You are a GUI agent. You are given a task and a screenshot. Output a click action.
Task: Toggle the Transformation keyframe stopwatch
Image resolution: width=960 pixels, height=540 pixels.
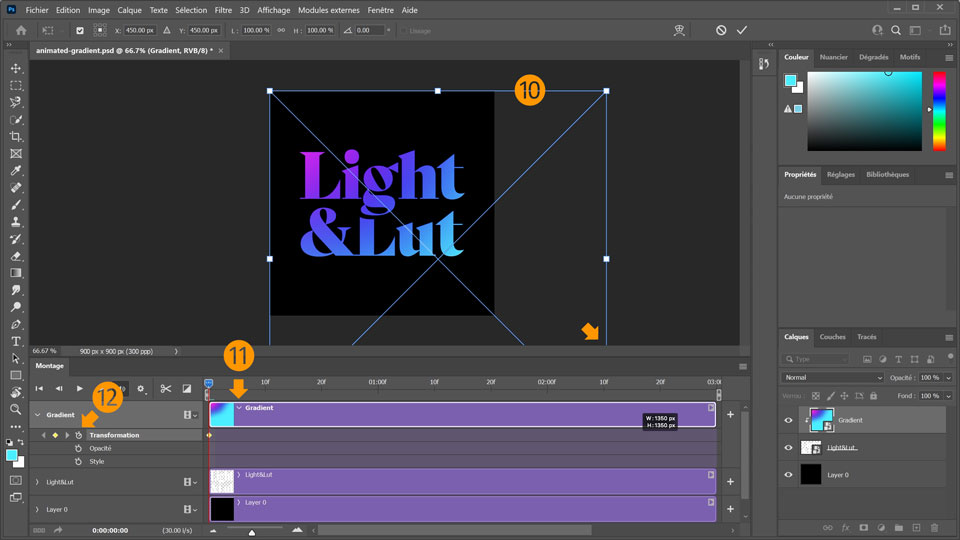78,435
